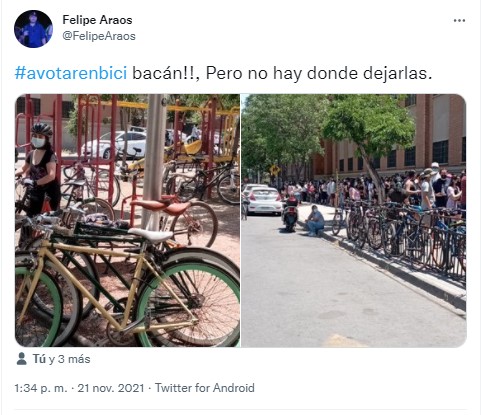Click the 21 nov. 2021 date
Screen dimensions: 481x415
111,388
